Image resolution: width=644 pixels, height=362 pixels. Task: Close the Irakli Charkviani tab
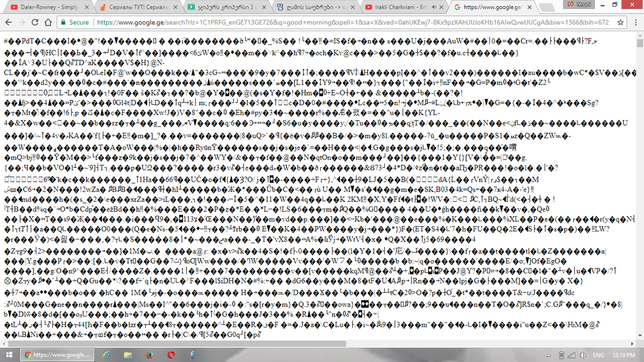coord(441,7)
